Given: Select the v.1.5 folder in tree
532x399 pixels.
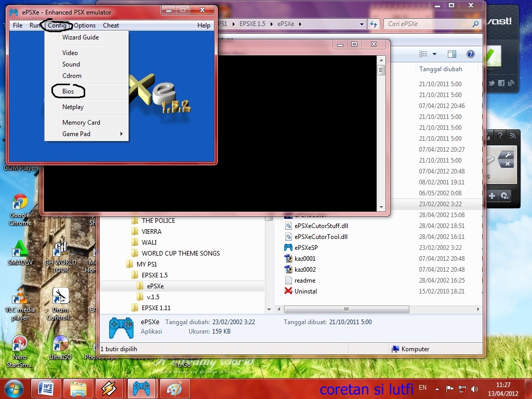Looking at the screenshot, I should pyautogui.click(x=153, y=297).
